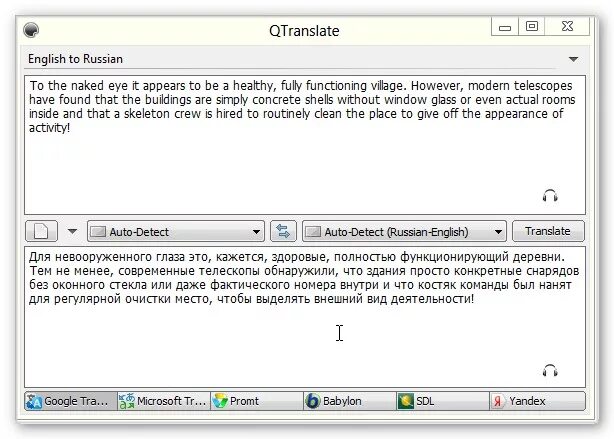This screenshot has width=614, height=439.
Task: Switch to the Yandex service tab
Action: (537, 401)
